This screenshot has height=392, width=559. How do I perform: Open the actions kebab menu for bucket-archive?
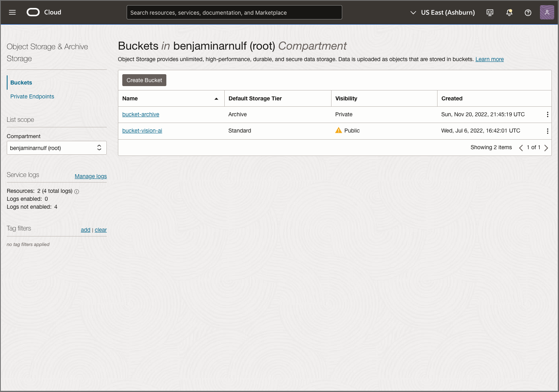pyautogui.click(x=547, y=114)
